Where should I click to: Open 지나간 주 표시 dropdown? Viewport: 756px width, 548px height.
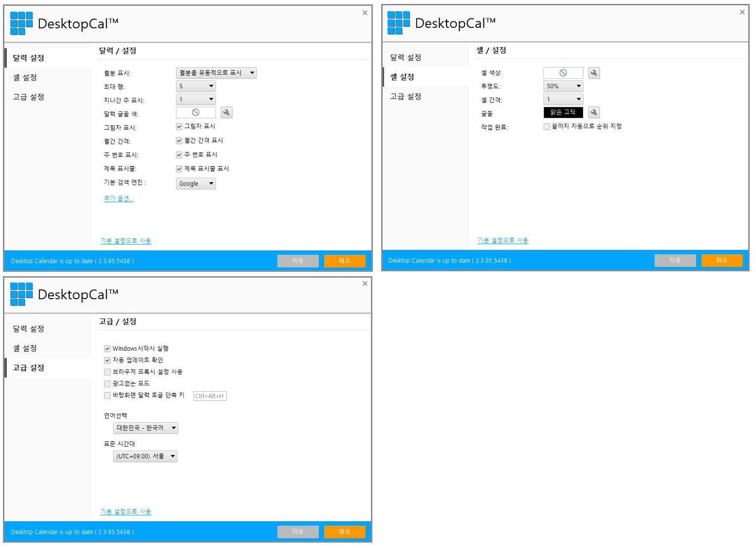[x=195, y=99]
